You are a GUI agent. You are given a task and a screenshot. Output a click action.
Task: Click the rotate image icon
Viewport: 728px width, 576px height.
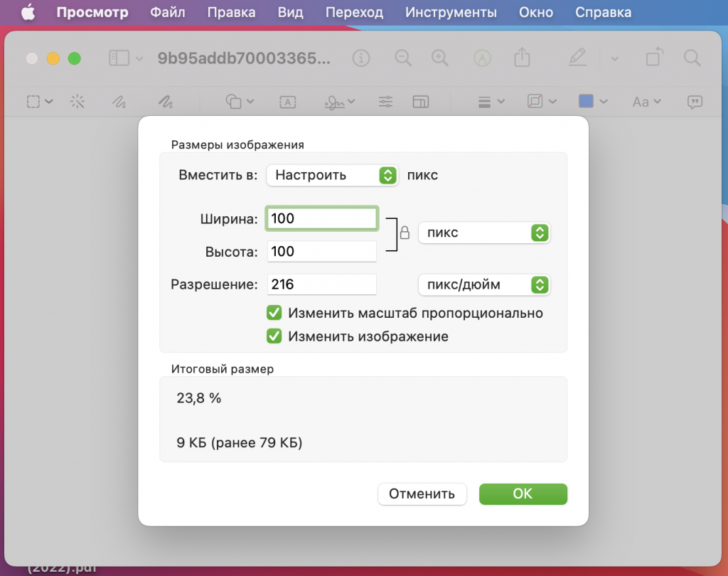pyautogui.click(x=654, y=58)
